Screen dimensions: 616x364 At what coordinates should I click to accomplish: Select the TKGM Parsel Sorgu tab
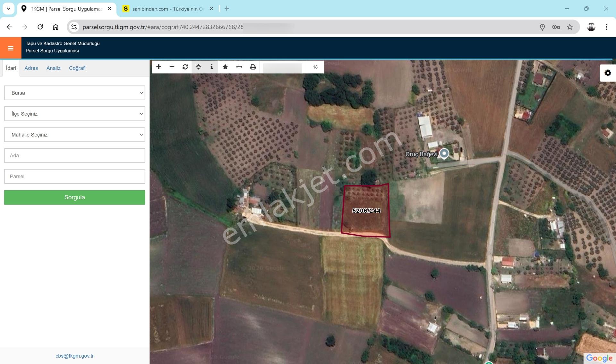tap(66, 9)
